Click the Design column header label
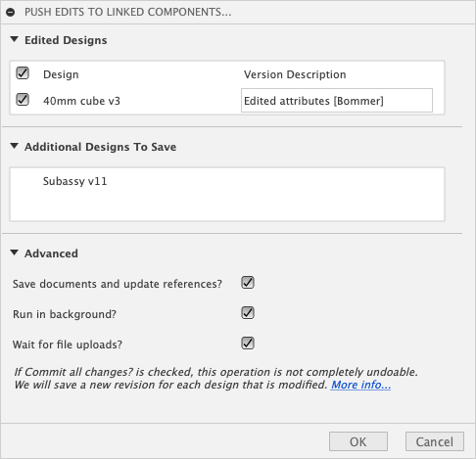476x459 pixels. [61, 74]
